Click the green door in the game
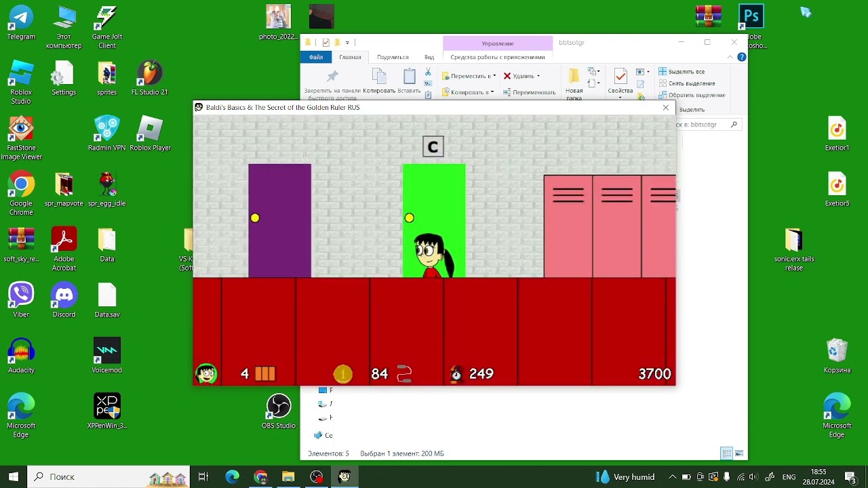The image size is (868, 488). 434,220
